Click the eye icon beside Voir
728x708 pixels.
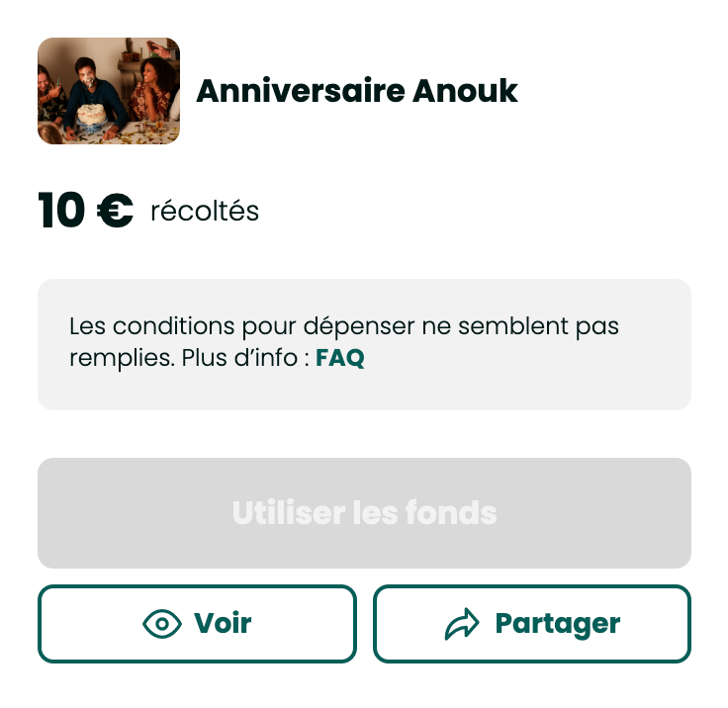(162, 624)
